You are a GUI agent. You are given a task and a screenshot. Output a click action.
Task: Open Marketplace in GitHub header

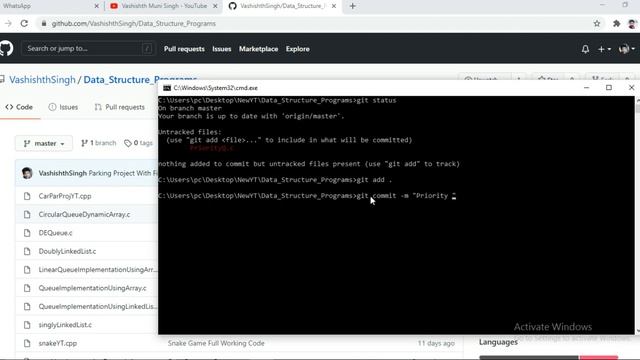point(258,49)
